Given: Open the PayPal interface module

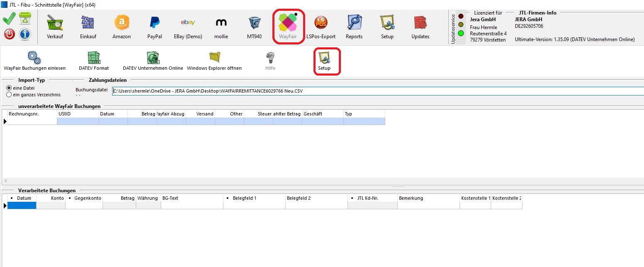Looking at the screenshot, I should (x=154, y=26).
